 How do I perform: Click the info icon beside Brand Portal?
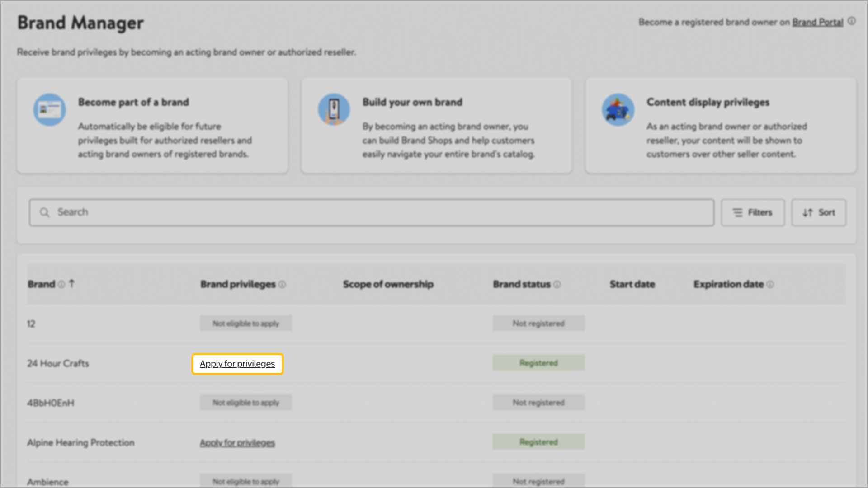coord(852,21)
